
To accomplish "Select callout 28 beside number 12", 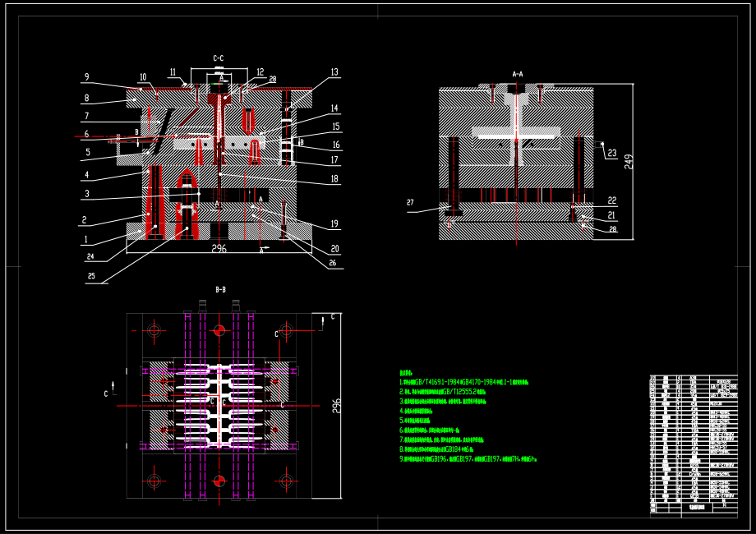I will pyautogui.click(x=273, y=80).
